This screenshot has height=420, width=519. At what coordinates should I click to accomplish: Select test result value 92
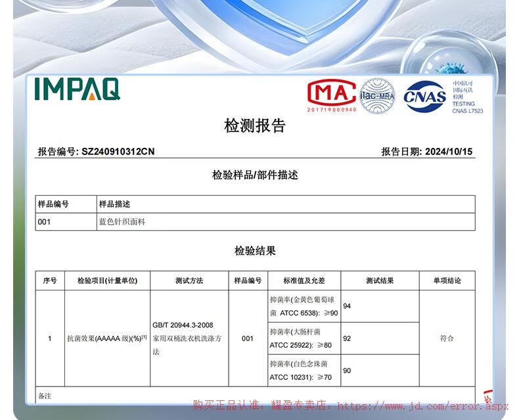pyautogui.click(x=347, y=338)
